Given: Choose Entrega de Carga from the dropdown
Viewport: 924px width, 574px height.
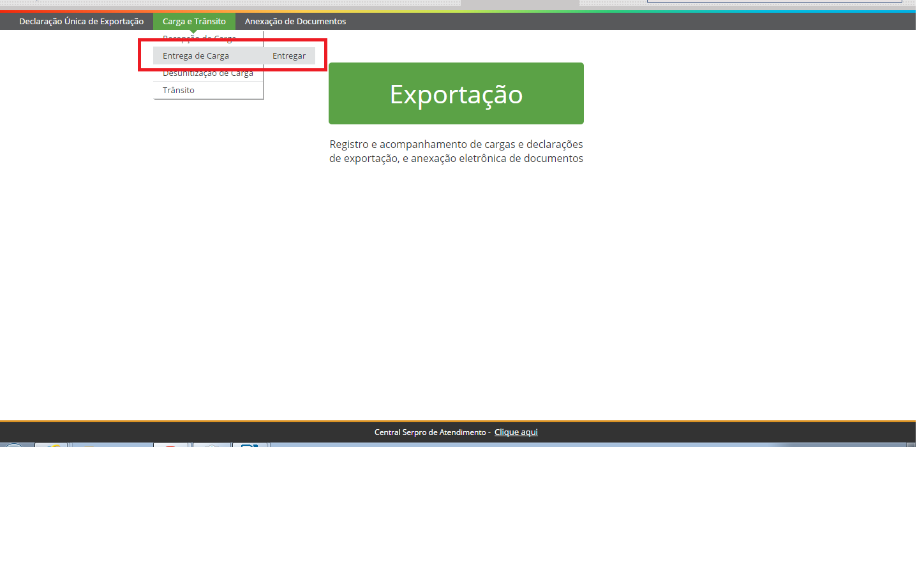Looking at the screenshot, I should [196, 55].
